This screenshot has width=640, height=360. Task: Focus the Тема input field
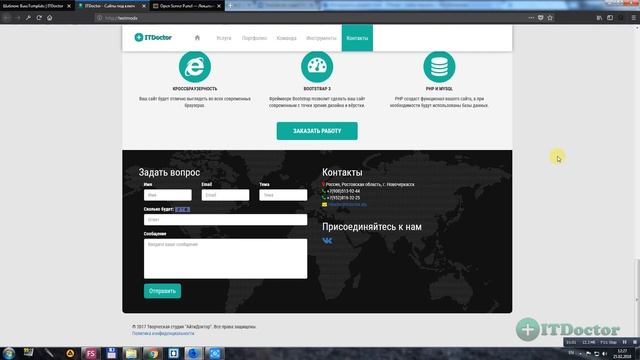coord(283,195)
